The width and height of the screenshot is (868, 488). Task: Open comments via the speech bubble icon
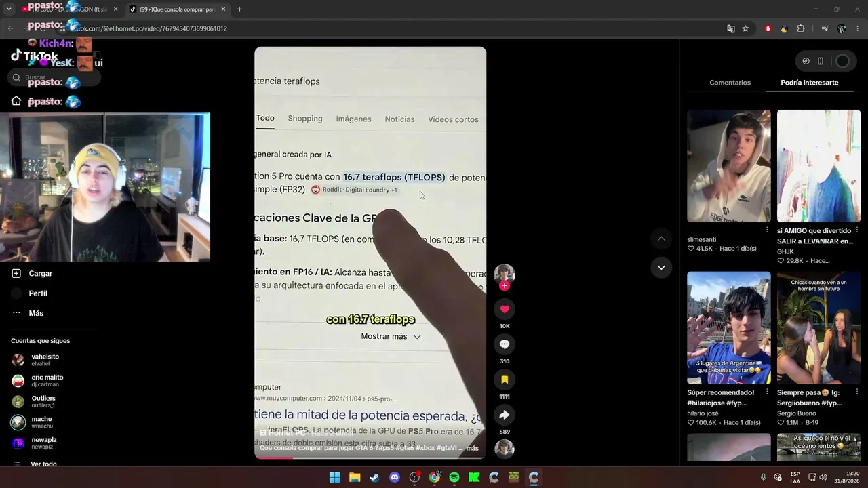tap(504, 344)
